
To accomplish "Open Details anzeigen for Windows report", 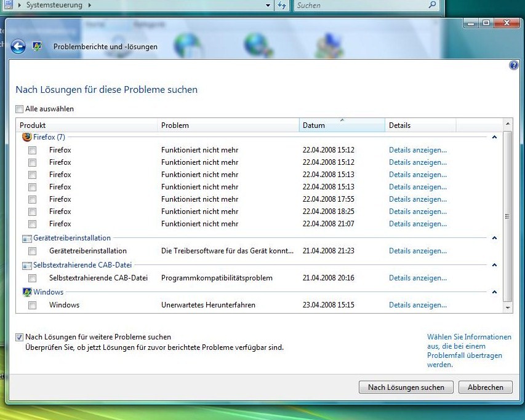I will pyautogui.click(x=417, y=305).
